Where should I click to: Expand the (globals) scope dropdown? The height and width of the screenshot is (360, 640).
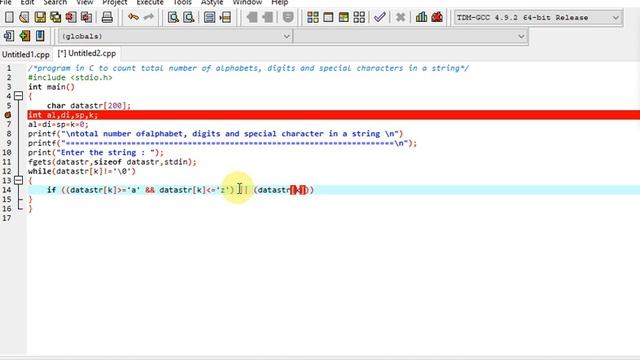point(286,36)
